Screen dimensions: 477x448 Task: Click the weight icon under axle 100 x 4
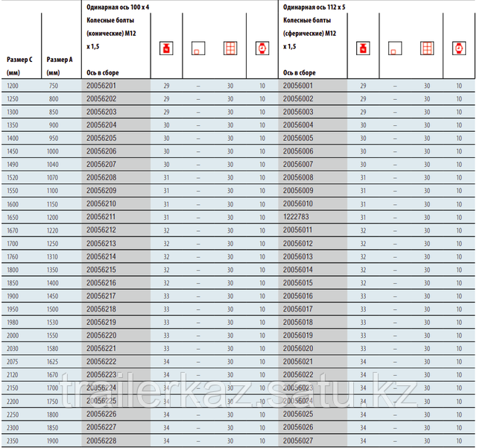pos(166,48)
